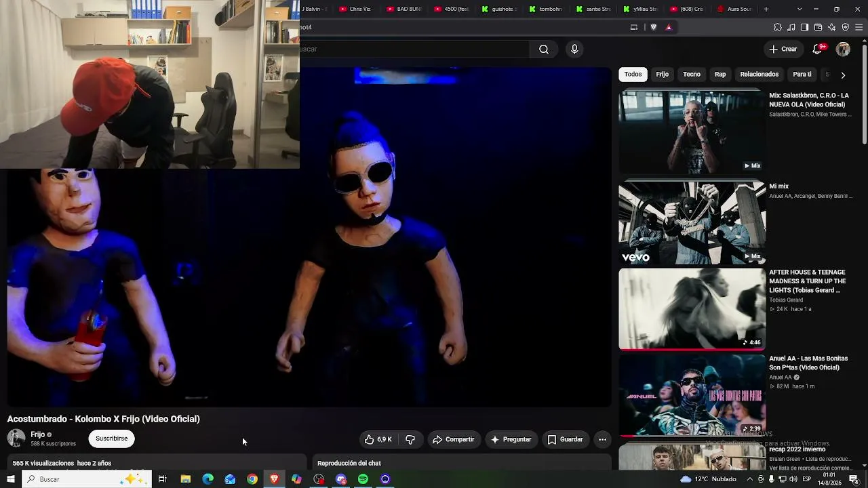Switch to the Chris Viz browser tab
The width and height of the screenshot is (868, 488).
tap(356, 9)
